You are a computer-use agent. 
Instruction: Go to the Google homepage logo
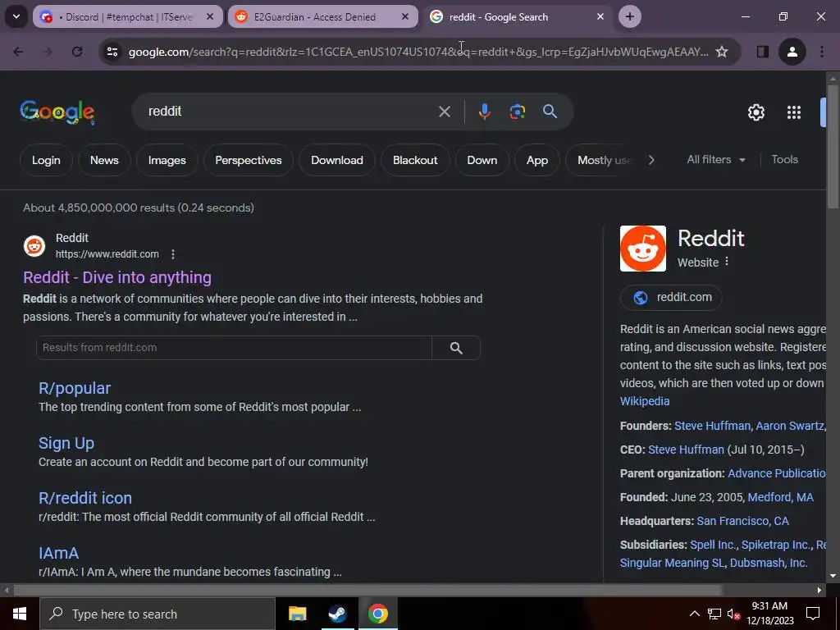(57, 112)
